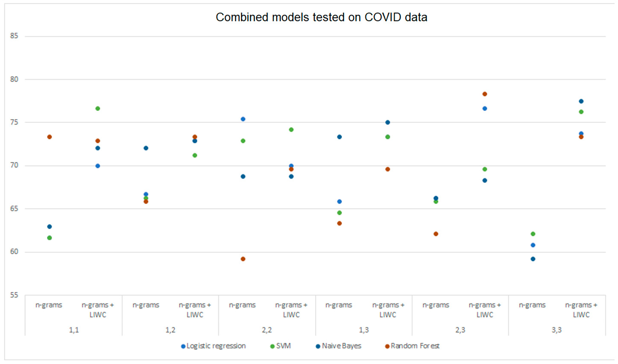
Task: Select the '2,2' category label on x-axis
Action: [x=267, y=330]
